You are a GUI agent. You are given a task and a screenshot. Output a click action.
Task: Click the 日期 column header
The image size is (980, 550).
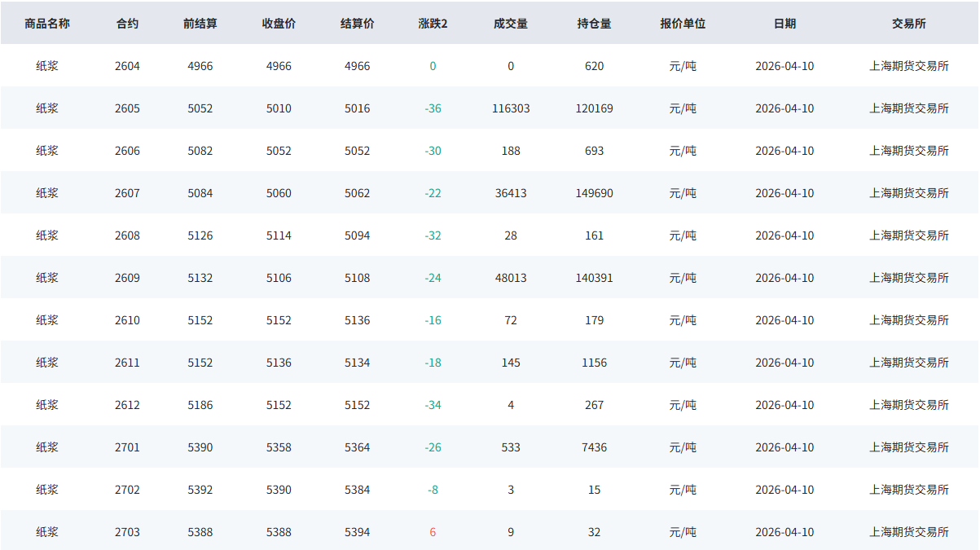pos(784,24)
